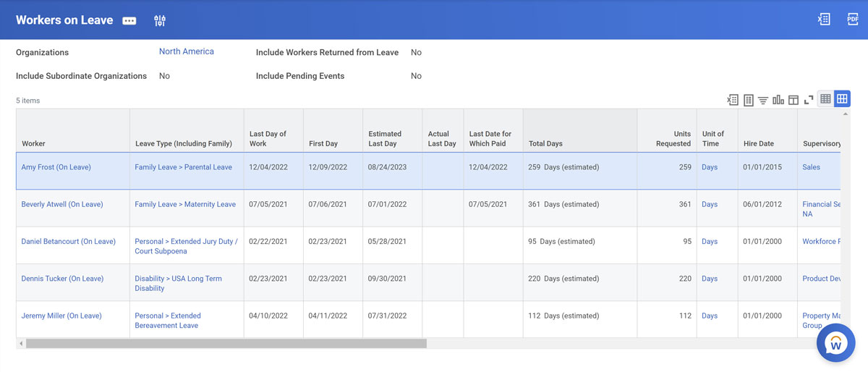Export table to Excel in grid toolbar

(733, 100)
